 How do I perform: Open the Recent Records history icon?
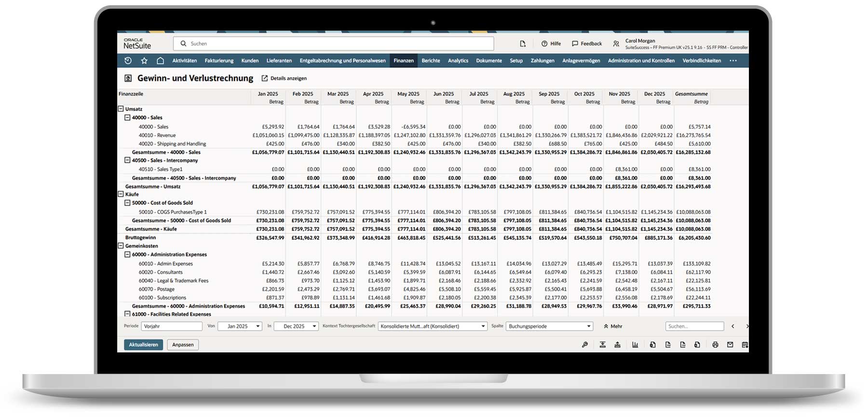[x=128, y=60]
